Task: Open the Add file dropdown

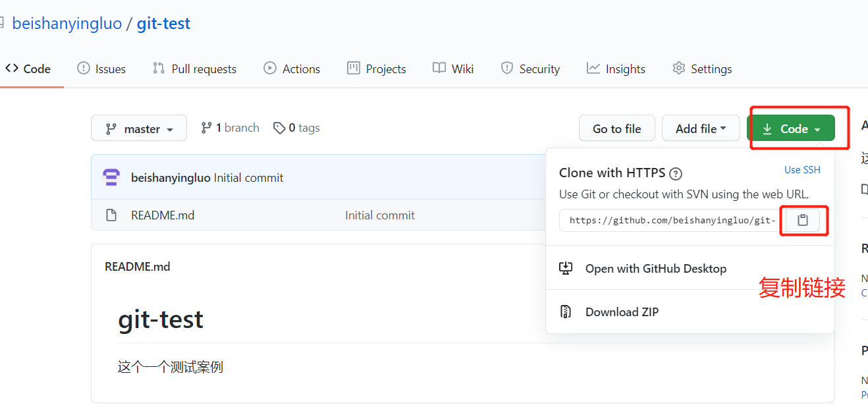Action: (x=701, y=128)
